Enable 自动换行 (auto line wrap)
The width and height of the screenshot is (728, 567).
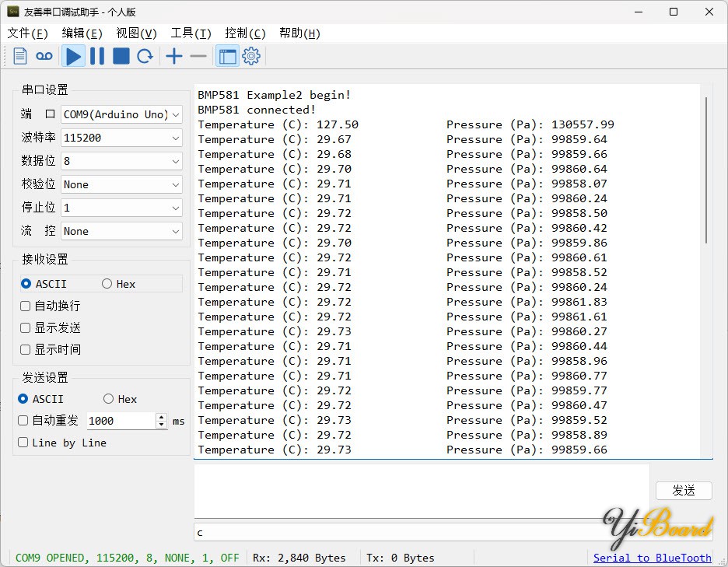pyautogui.click(x=24, y=306)
